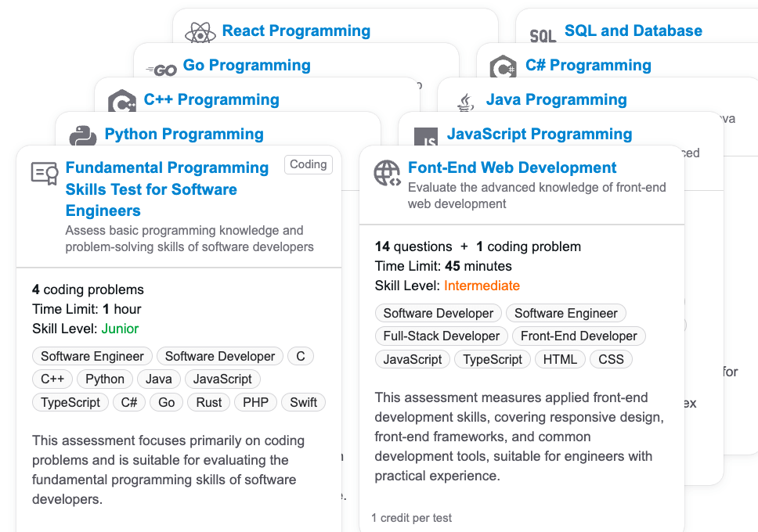Choose the TypeScript tag in Front-End card
Viewport: 758px width, 532px height.
(493, 359)
